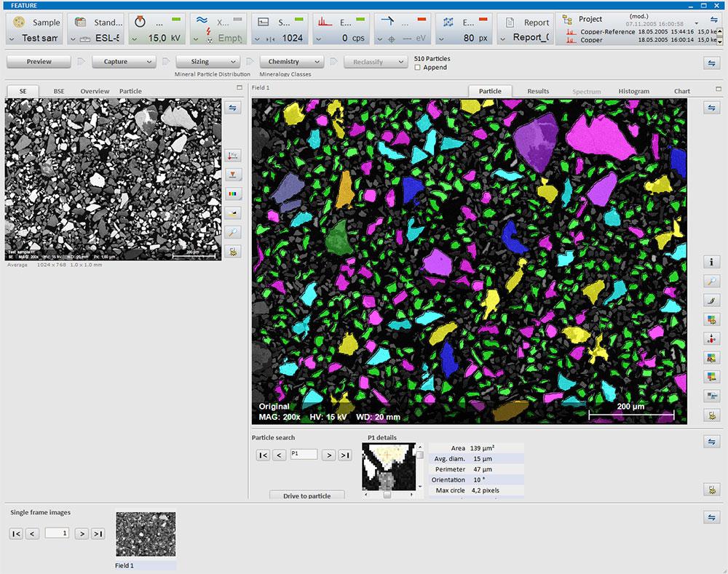Screen dimensions: 728x574
Task: Switch to the BSE tab
Action: pos(59,91)
